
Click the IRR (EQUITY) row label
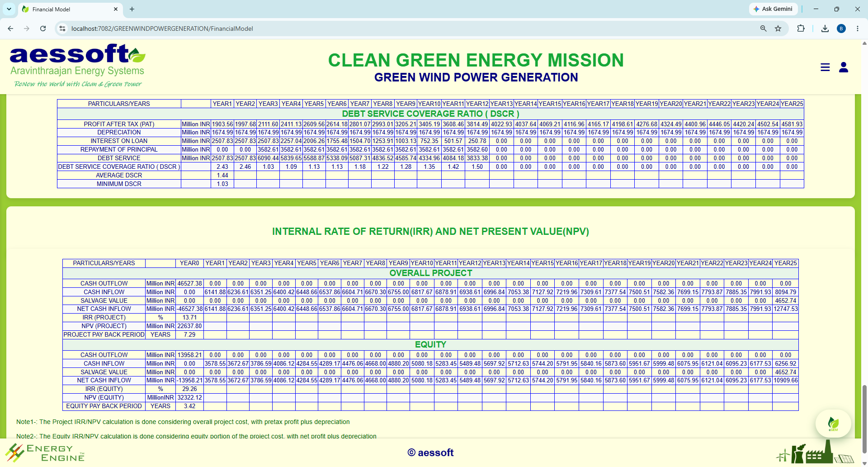pyautogui.click(x=104, y=389)
